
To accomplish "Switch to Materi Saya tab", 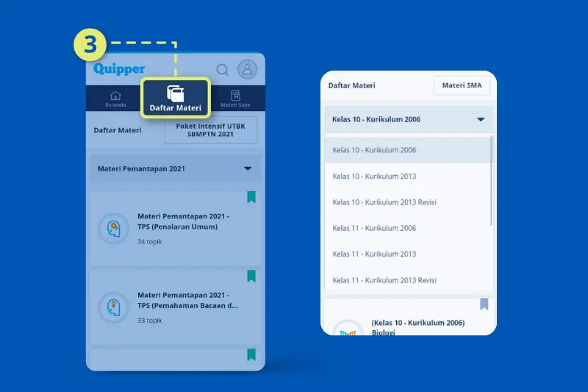I will (x=235, y=99).
